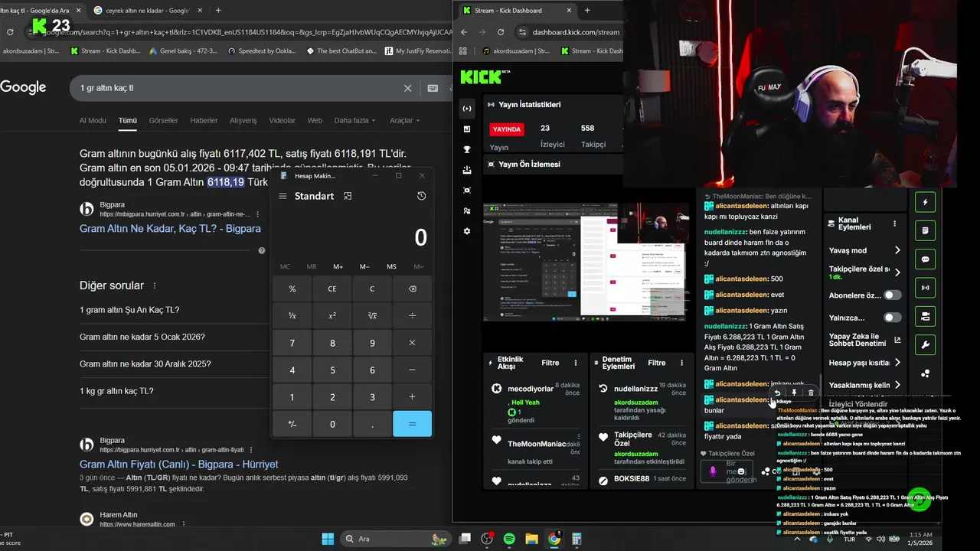This screenshot has width=980, height=551.
Task: Click the green camera quick action button
Action: (925, 316)
